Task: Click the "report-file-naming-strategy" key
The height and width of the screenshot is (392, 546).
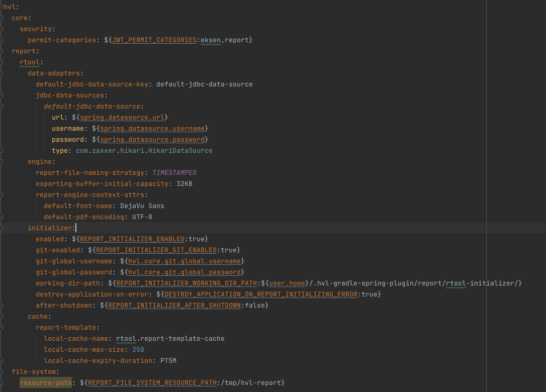Action: pyautogui.click(x=90, y=173)
